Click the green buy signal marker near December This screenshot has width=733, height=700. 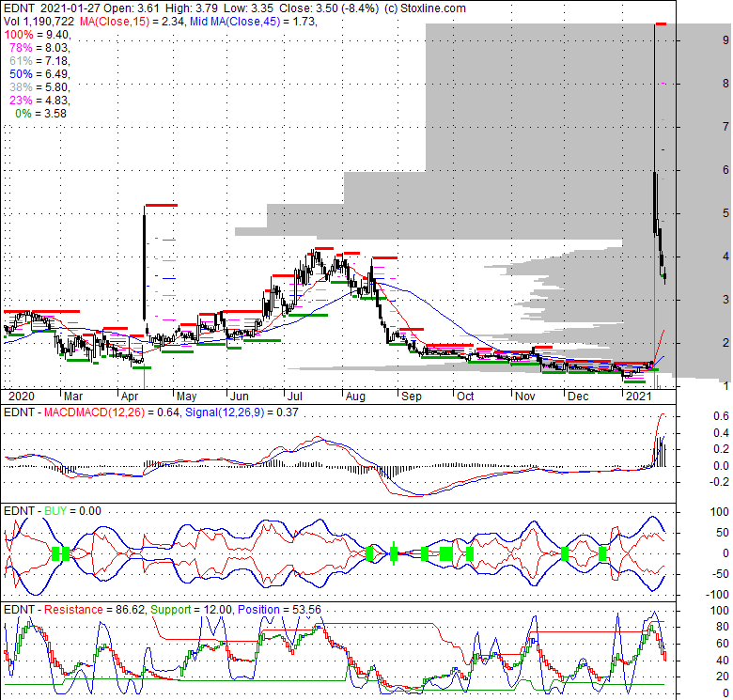[x=564, y=554]
